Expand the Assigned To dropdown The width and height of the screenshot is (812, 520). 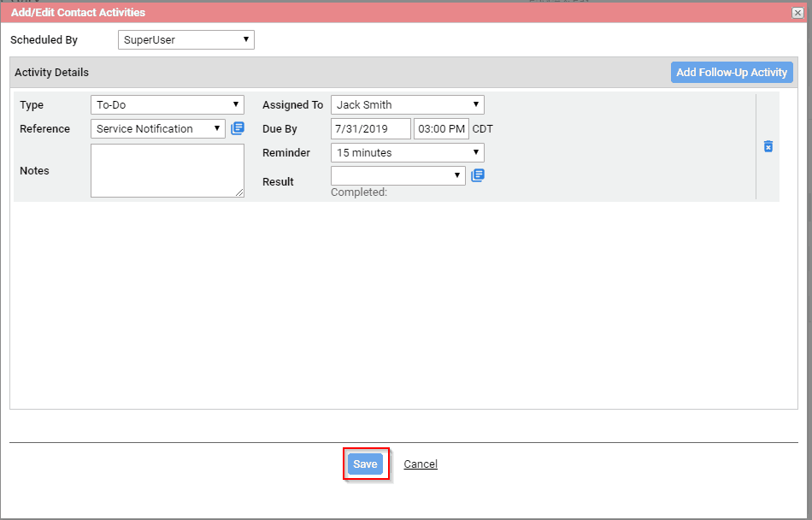[408, 104]
